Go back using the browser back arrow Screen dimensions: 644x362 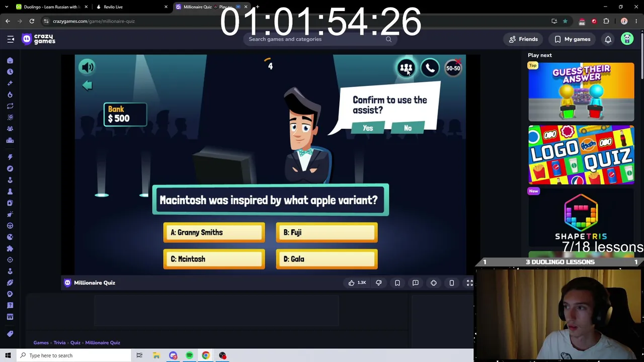point(8,21)
